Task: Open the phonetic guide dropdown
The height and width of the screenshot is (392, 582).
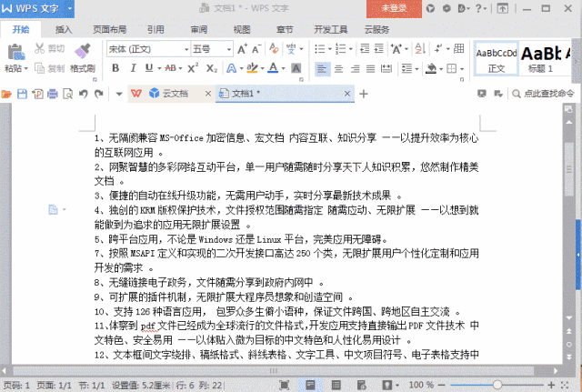Action: 301,49
